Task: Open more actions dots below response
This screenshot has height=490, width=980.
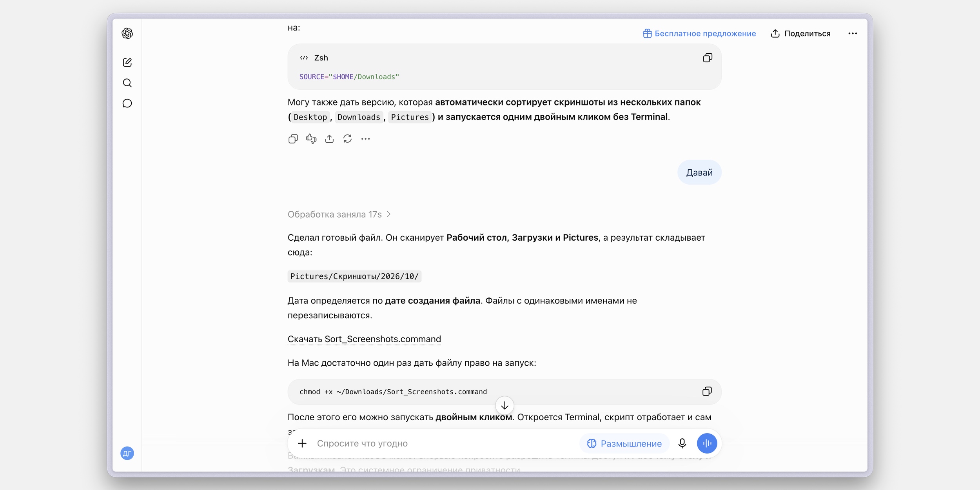Action: tap(365, 139)
